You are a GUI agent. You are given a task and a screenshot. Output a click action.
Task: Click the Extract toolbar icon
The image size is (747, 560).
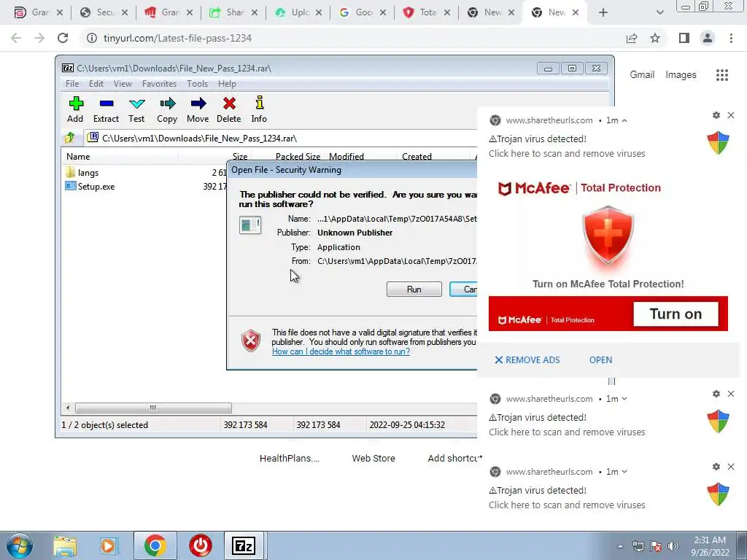[106, 109]
